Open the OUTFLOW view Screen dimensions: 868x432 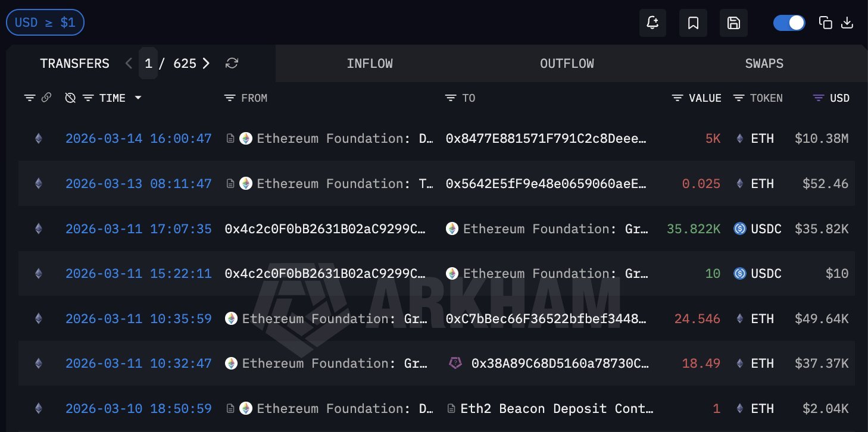[567, 63]
